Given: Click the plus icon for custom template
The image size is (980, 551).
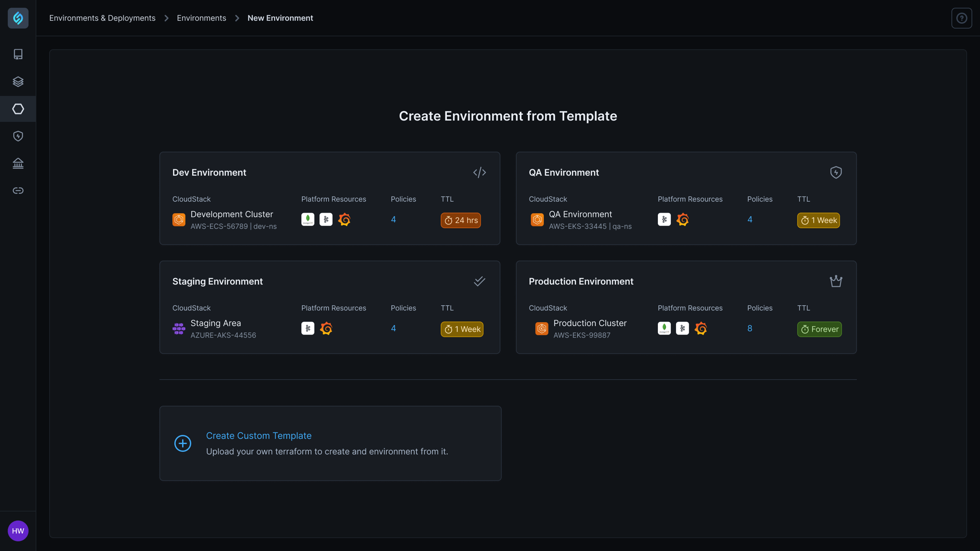Looking at the screenshot, I should (x=183, y=443).
